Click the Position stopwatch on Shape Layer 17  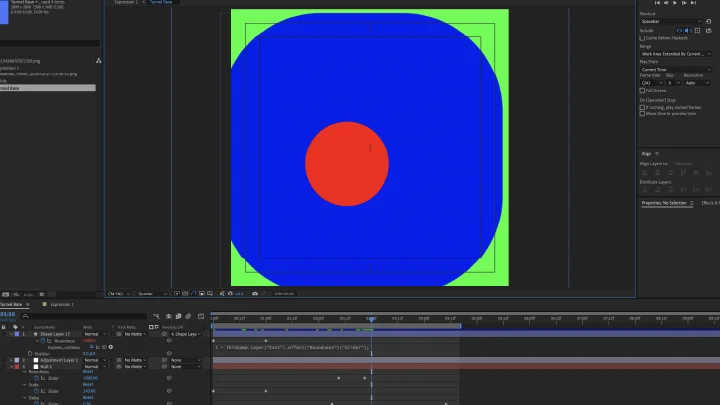coord(30,354)
